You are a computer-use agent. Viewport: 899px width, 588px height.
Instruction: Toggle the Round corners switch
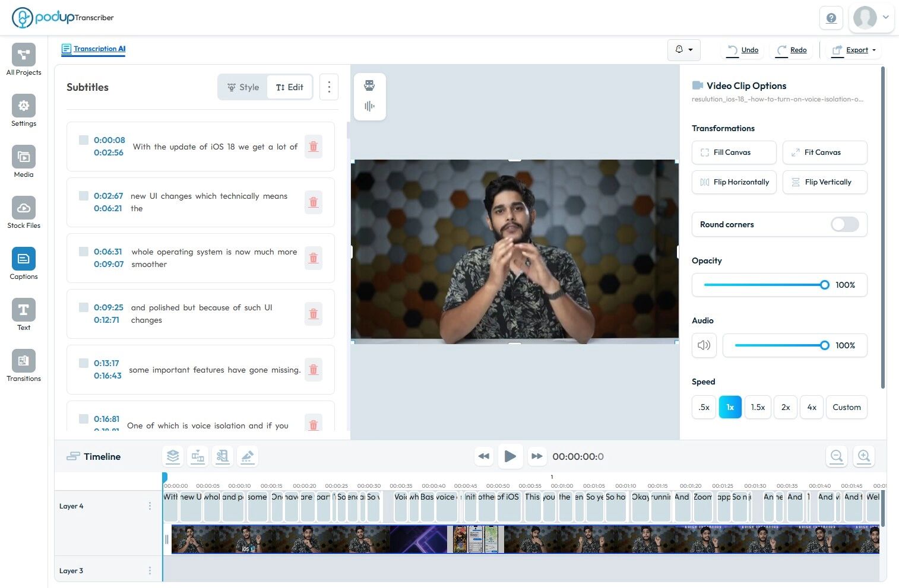pyautogui.click(x=844, y=224)
